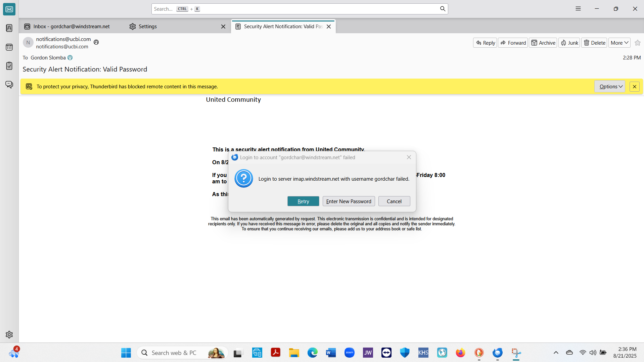Delete this message
Screen dimensions: 644x362
point(594,43)
